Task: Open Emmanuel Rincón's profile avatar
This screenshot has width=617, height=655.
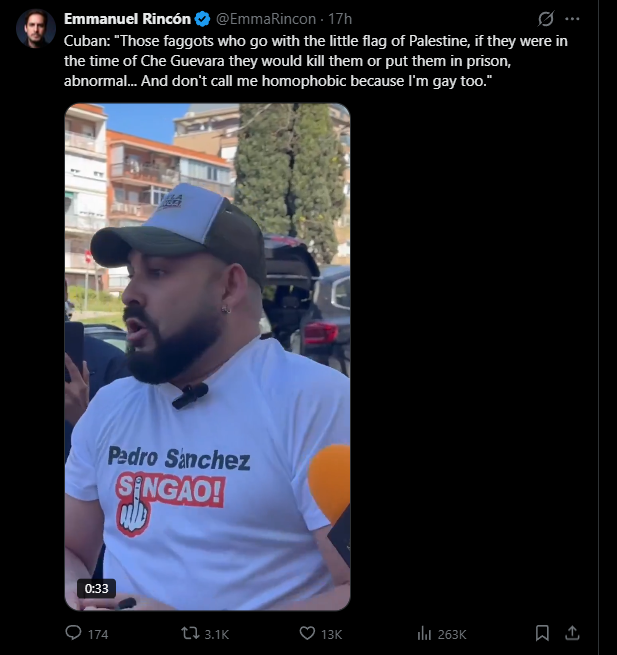Action: (x=36, y=28)
